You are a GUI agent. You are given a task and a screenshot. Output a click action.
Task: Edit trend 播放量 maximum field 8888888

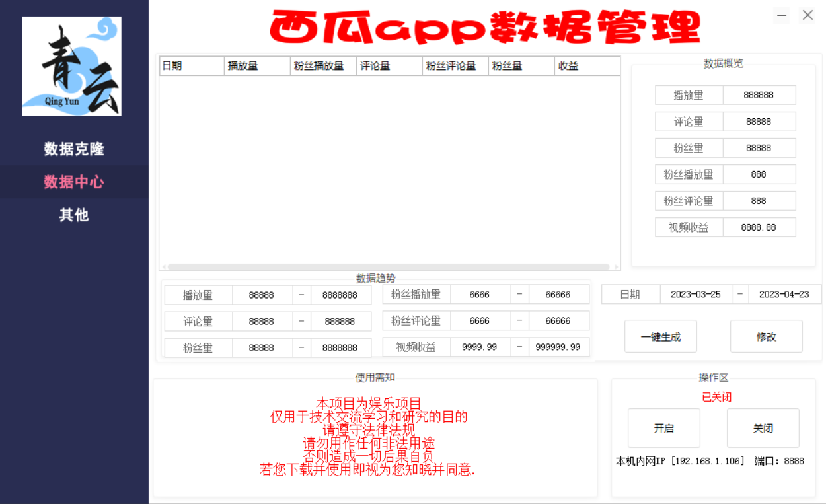[340, 295]
